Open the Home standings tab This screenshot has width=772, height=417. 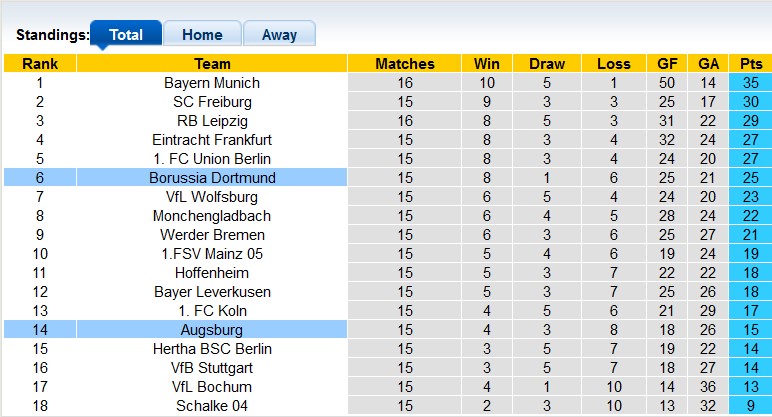tap(202, 34)
